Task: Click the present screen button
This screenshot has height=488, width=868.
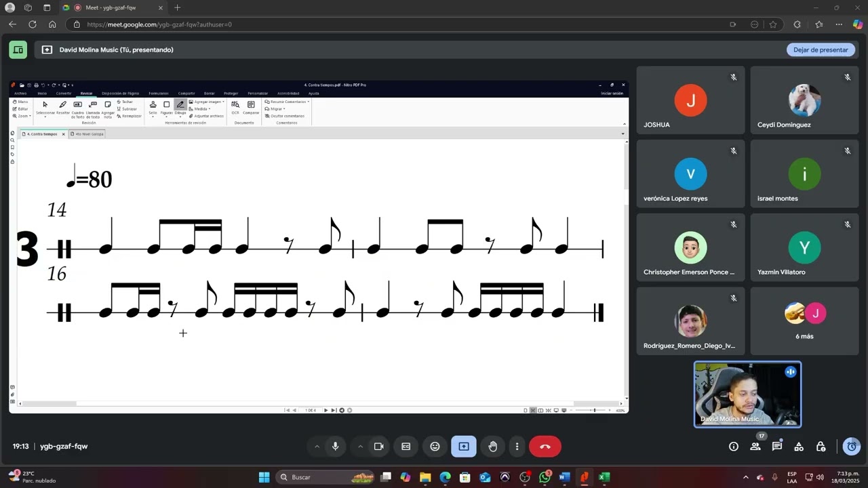Action: click(x=464, y=447)
